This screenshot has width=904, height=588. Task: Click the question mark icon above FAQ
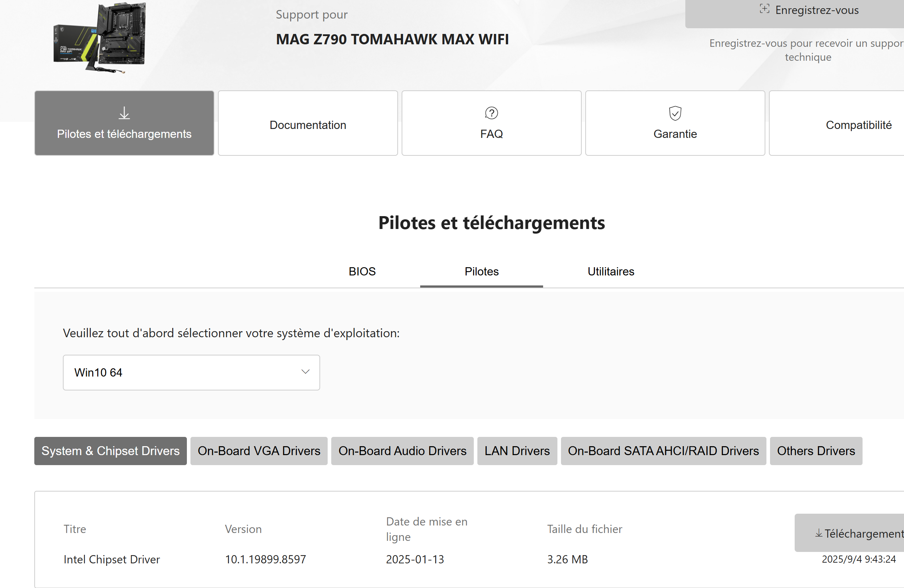(491, 113)
